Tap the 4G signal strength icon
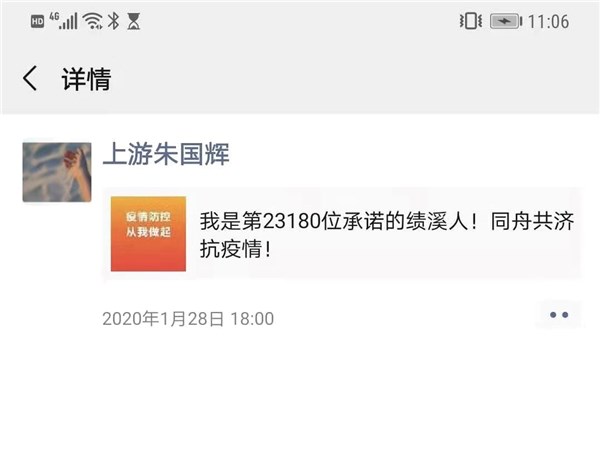The width and height of the screenshot is (600, 458). point(64,21)
